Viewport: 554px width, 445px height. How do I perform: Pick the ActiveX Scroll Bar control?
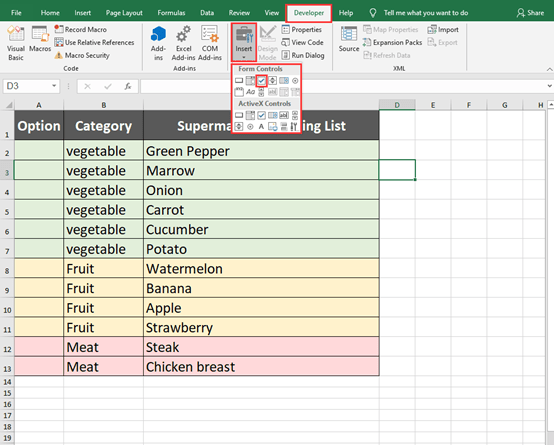point(295,115)
